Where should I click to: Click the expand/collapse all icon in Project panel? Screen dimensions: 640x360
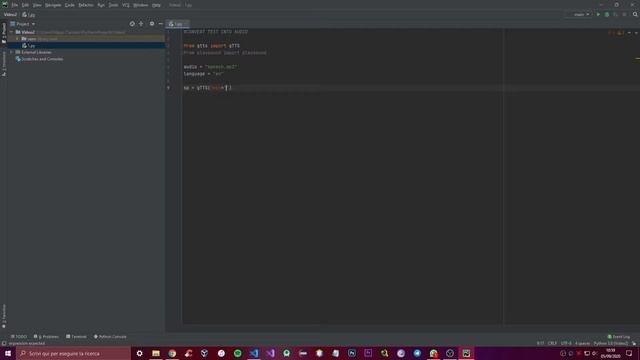[141, 24]
